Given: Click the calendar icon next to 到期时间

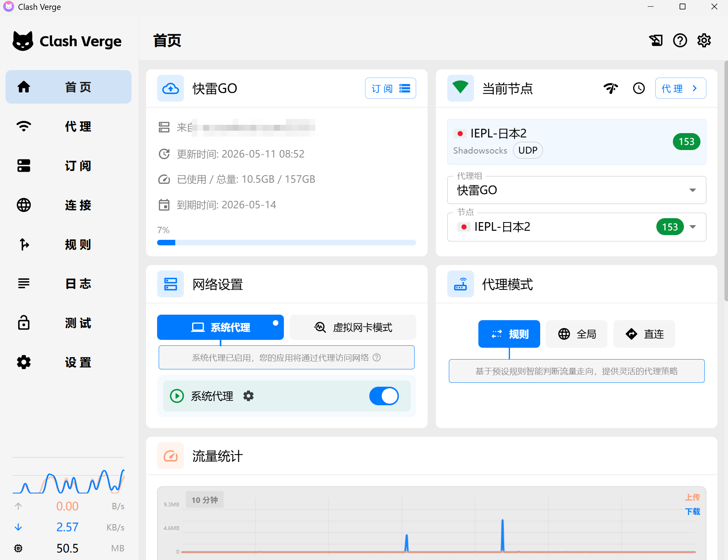Looking at the screenshot, I should pos(164,205).
